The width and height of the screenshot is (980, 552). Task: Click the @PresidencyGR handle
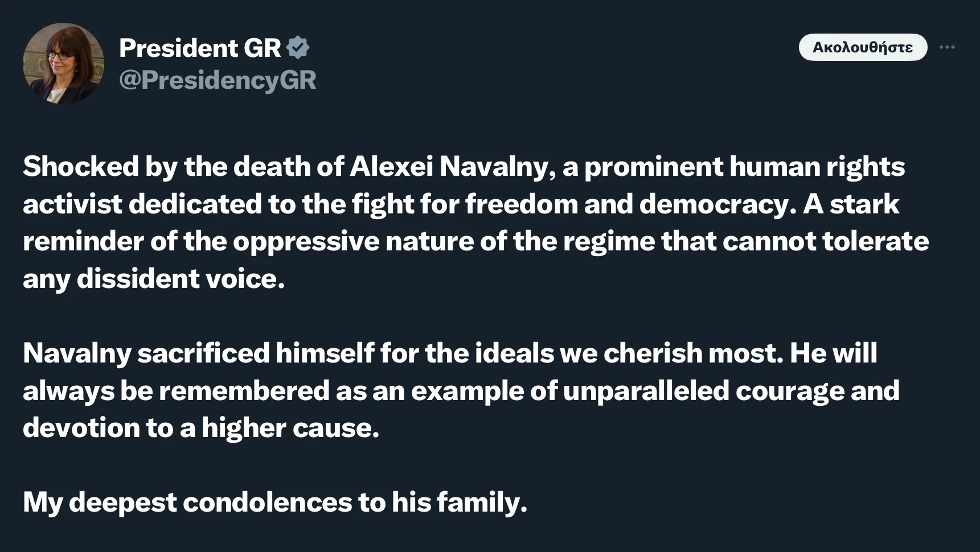click(x=218, y=80)
